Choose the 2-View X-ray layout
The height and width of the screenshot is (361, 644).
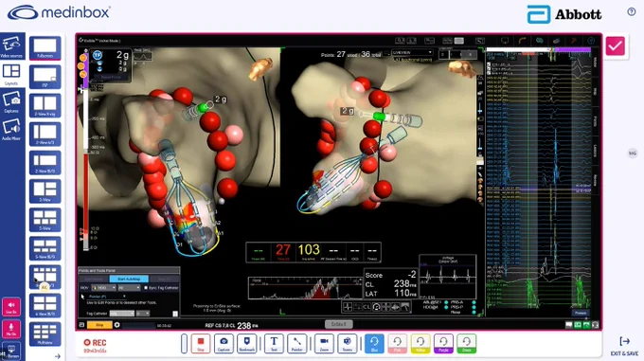tap(45, 105)
